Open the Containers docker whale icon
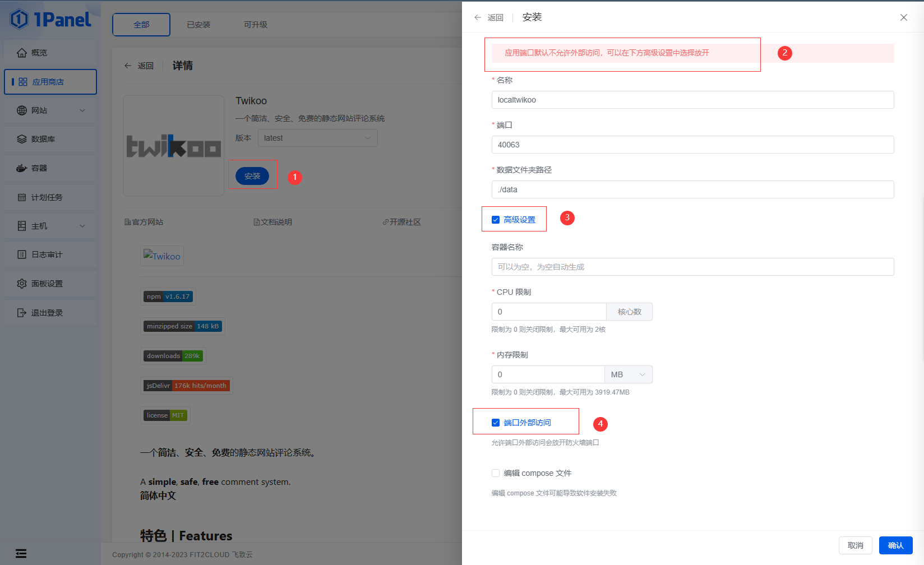This screenshot has width=924, height=565. coord(22,168)
